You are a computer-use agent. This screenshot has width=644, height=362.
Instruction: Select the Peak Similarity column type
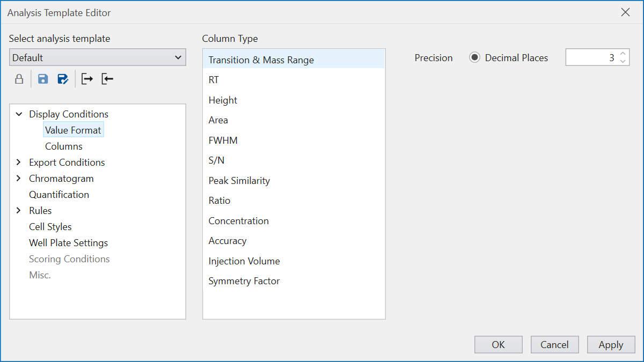(239, 181)
